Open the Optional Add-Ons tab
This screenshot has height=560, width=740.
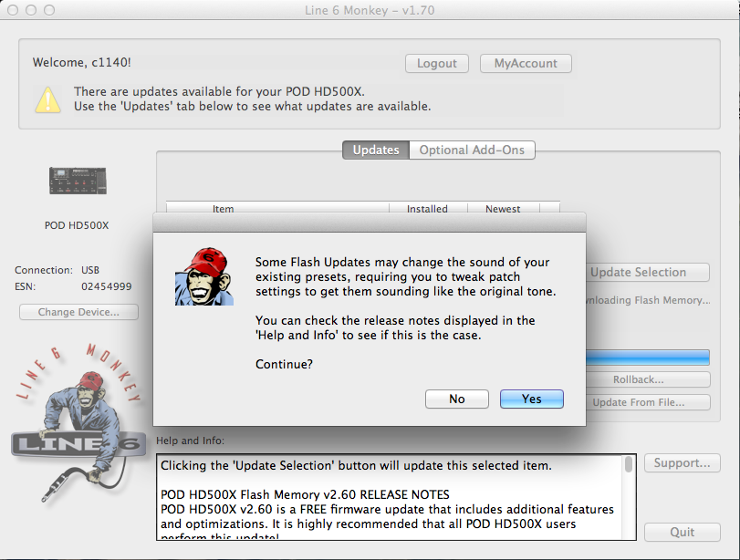pos(472,150)
